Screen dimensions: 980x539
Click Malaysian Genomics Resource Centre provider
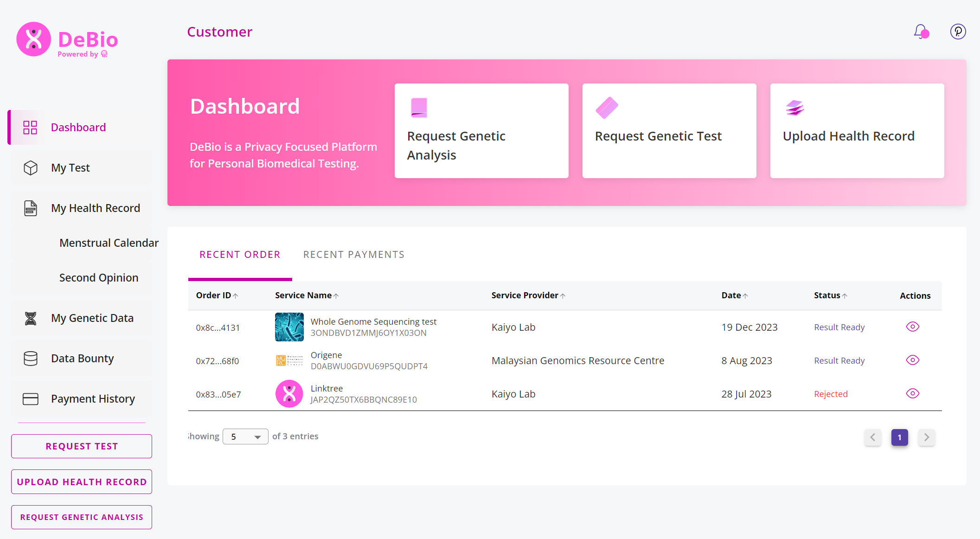[578, 361]
